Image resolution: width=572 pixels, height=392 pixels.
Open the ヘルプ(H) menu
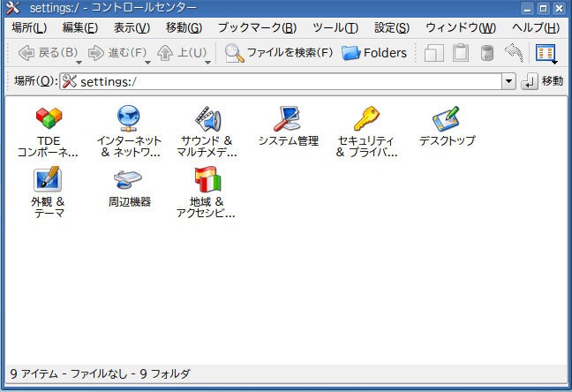point(536,27)
